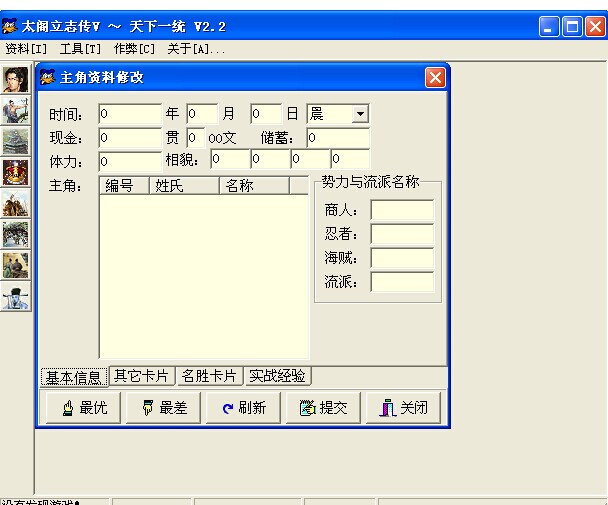Select the mounted warrior icon in sidebar
The width and height of the screenshot is (608, 505).
point(15,203)
